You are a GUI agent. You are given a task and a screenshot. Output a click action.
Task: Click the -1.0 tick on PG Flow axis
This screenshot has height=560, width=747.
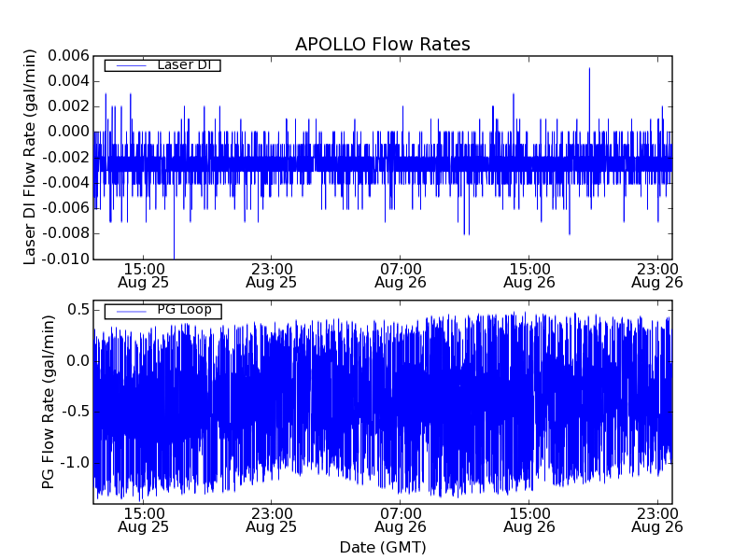pos(74,463)
